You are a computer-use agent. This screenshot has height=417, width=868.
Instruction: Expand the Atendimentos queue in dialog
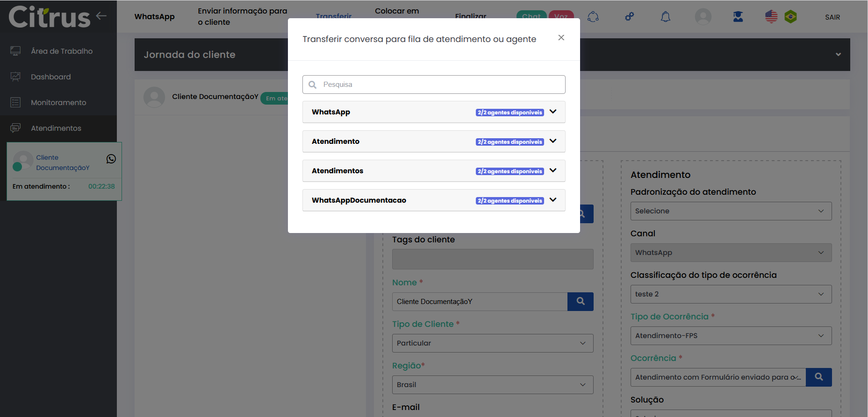[553, 171]
